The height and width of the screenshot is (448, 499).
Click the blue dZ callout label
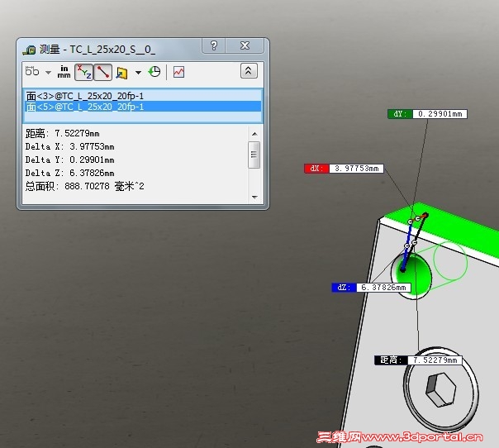[x=371, y=287]
